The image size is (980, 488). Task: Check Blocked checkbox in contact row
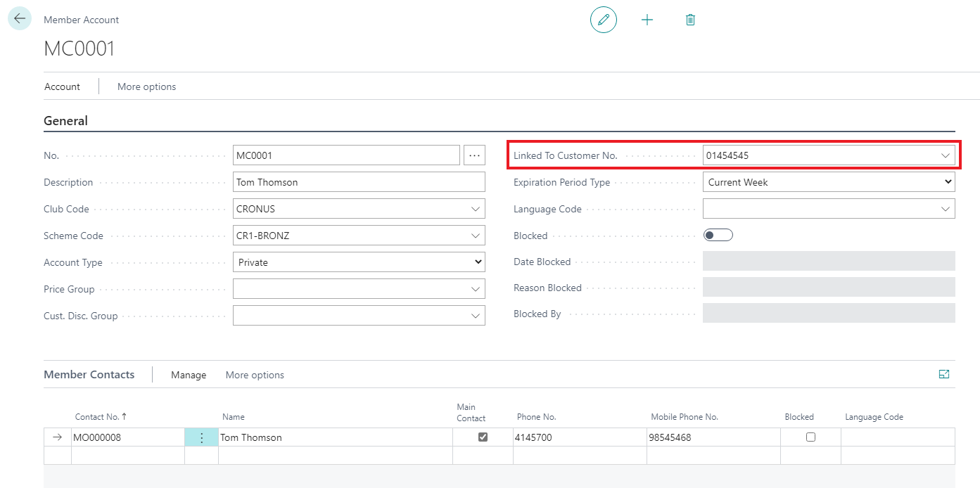click(x=810, y=437)
